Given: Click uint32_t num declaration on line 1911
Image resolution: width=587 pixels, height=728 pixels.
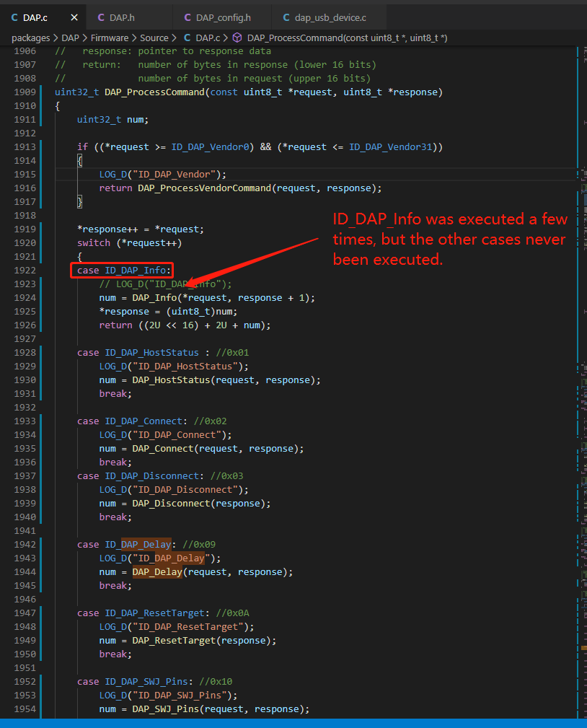Looking at the screenshot, I should tap(112, 119).
